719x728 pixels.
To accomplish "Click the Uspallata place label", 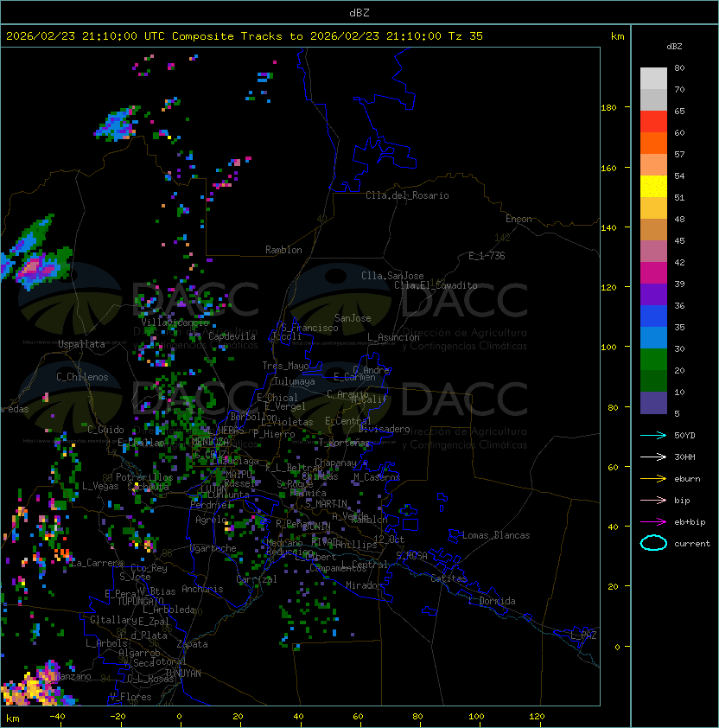I will pos(81,344).
